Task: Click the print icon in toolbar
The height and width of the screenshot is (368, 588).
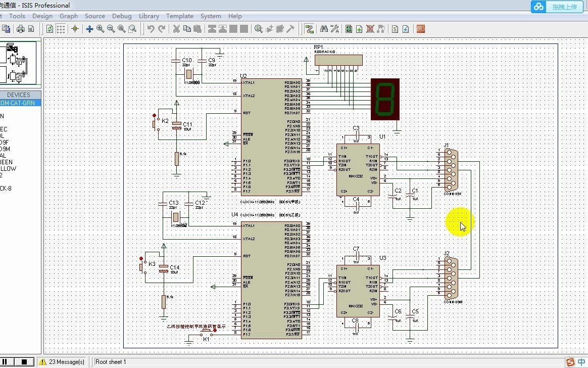Action: (x=21, y=29)
